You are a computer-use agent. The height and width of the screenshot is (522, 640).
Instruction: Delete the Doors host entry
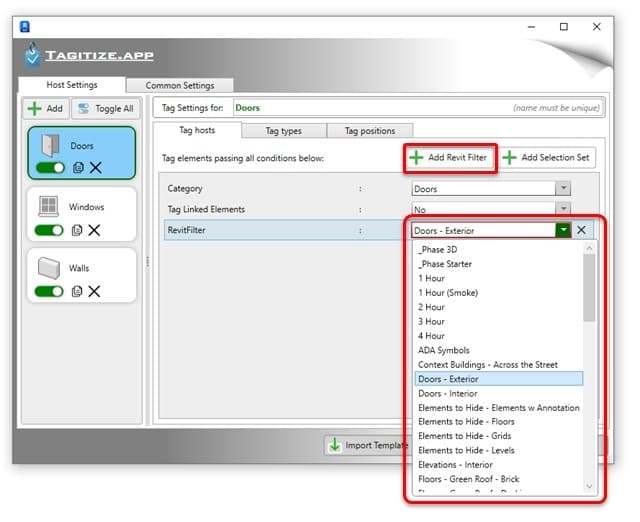click(x=96, y=168)
